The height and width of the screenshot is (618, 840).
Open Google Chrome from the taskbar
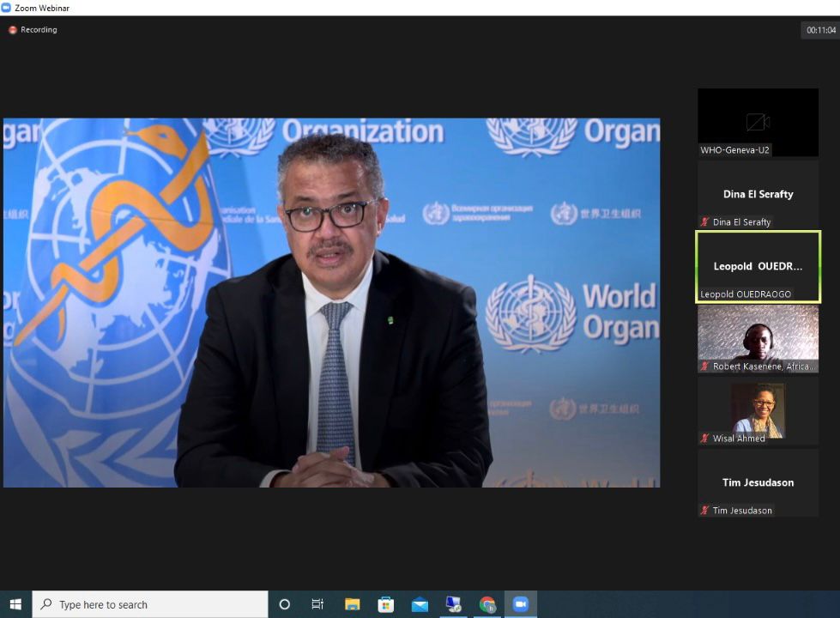click(487, 604)
